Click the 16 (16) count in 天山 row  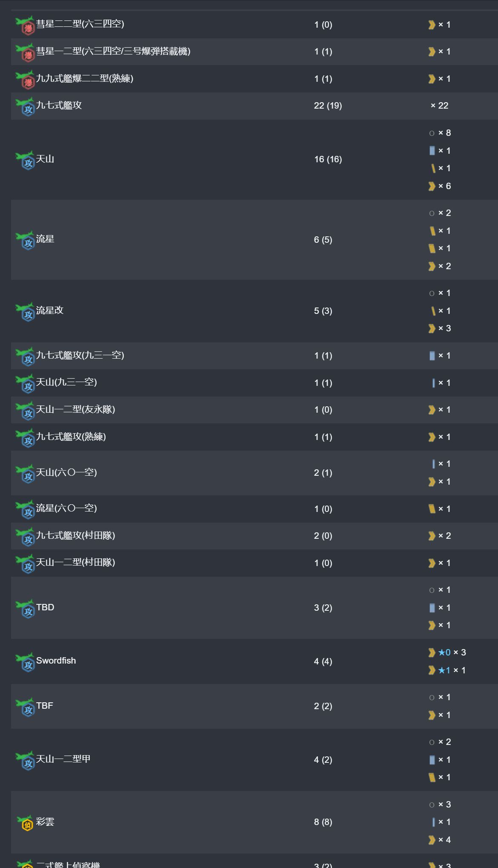(328, 159)
